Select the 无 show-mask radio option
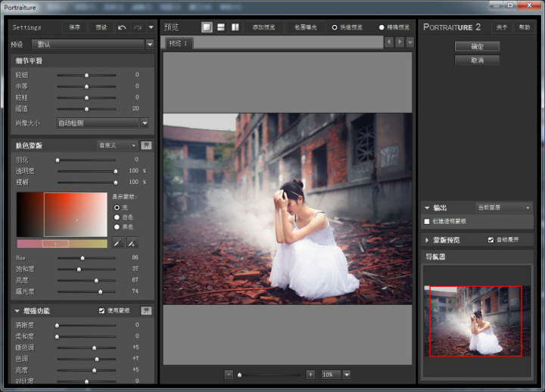This screenshot has height=392, width=545. (x=117, y=207)
